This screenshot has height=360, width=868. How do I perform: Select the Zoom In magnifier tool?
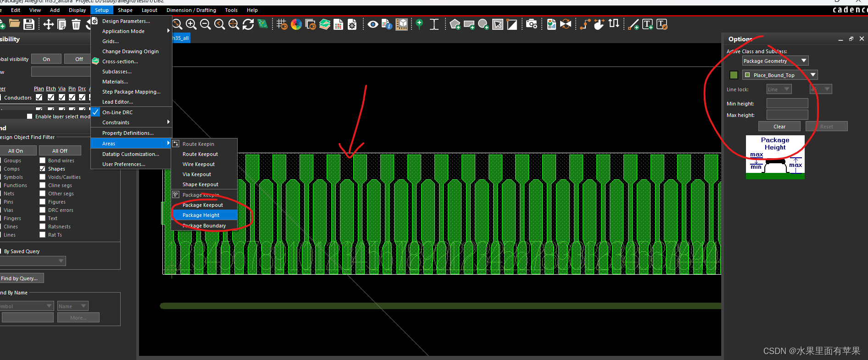point(191,24)
